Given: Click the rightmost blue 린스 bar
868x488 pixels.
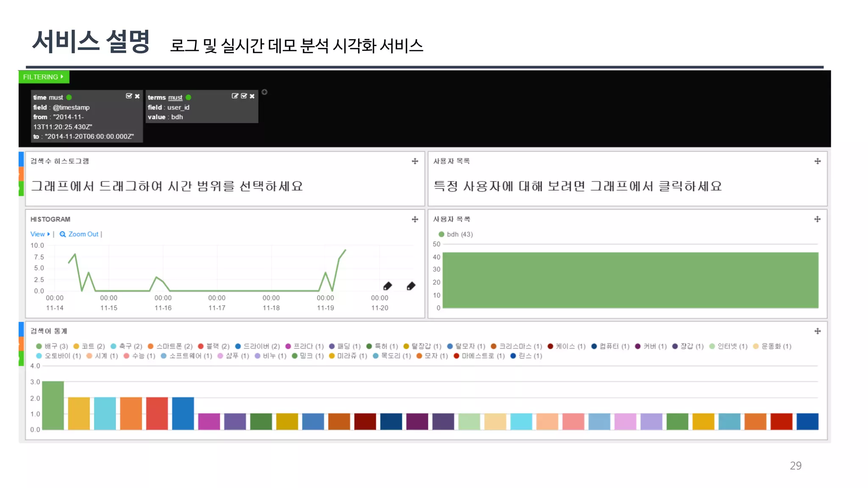Looking at the screenshot, I should 807,421.
